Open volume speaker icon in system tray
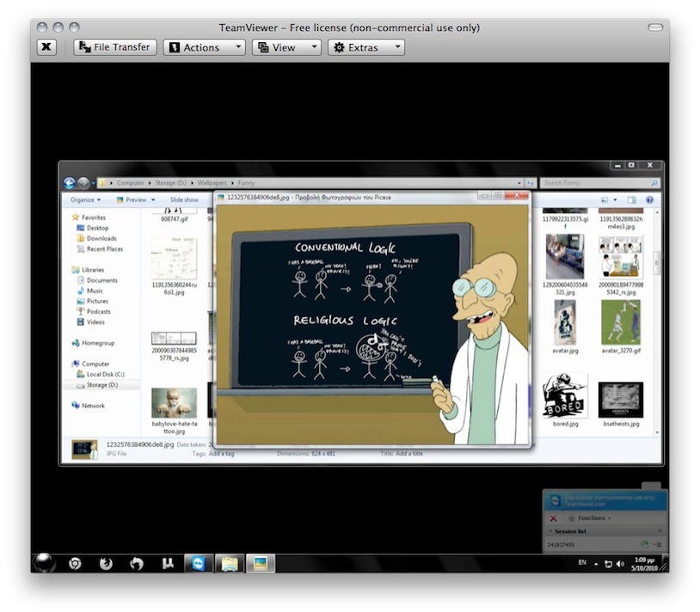 point(620,564)
